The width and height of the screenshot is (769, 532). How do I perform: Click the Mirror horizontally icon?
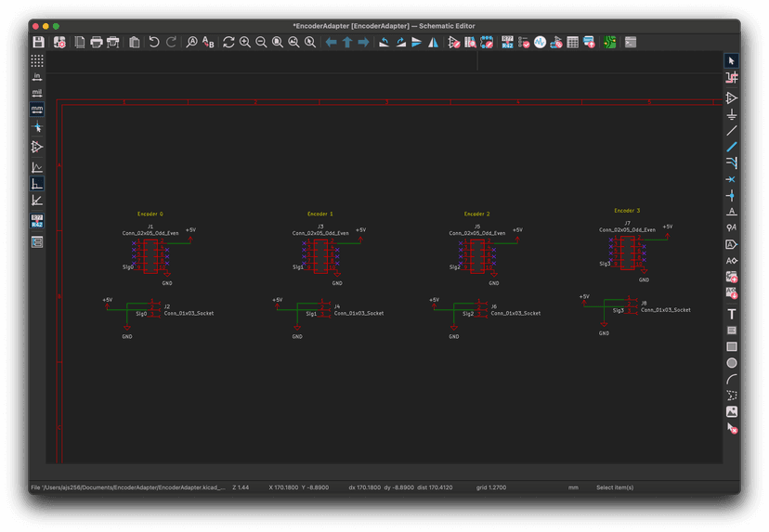[x=434, y=43]
